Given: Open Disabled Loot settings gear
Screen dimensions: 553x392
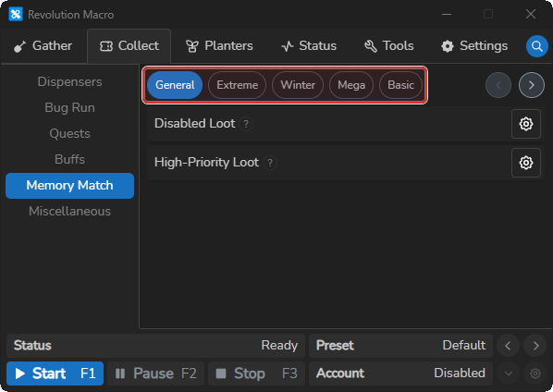Looking at the screenshot, I should (526, 124).
